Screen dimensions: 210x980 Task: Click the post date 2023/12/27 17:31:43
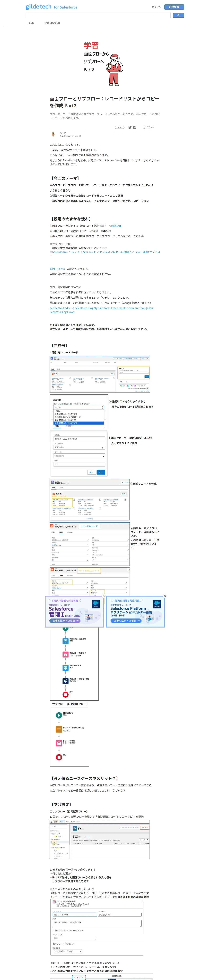(70, 136)
